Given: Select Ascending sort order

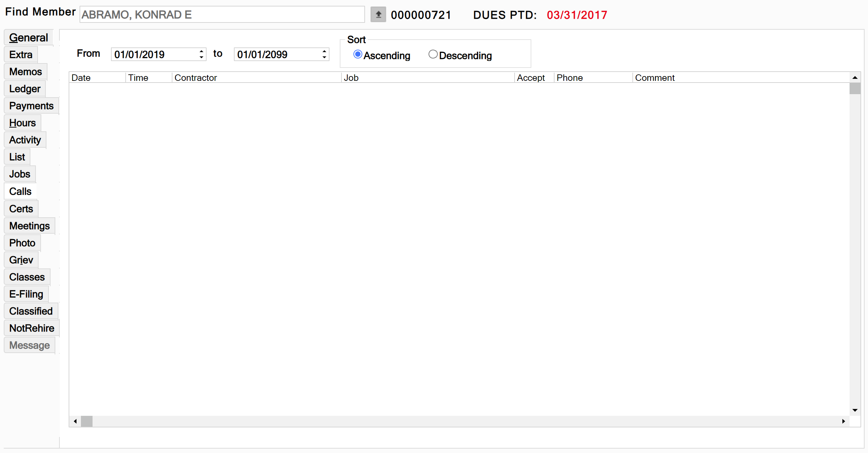Looking at the screenshot, I should [358, 55].
